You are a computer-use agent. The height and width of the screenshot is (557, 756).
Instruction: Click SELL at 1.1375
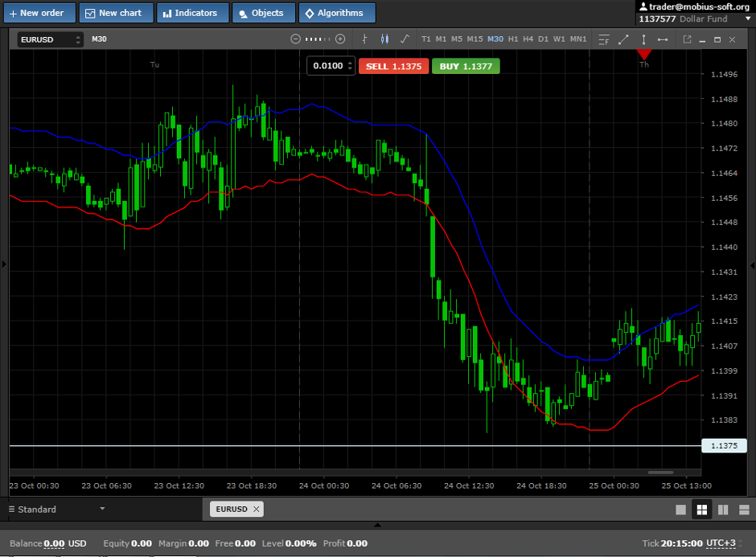[x=393, y=67]
